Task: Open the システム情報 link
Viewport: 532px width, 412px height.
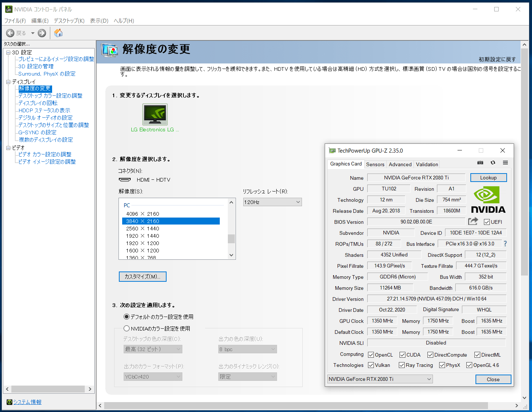Action: click(28, 402)
